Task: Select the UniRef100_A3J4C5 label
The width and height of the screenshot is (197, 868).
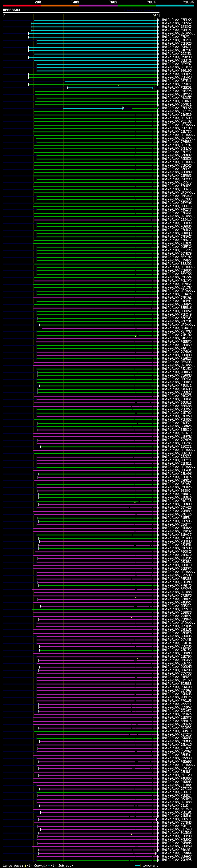Action: pyautogui.click(x=176, y=294)
